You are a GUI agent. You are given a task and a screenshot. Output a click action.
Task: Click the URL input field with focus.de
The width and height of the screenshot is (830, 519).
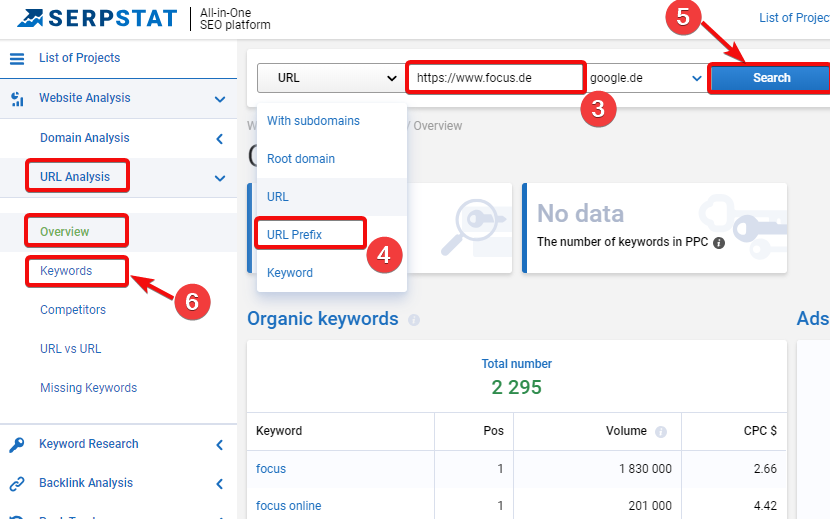pyautogui.click(x=495, y=78)
